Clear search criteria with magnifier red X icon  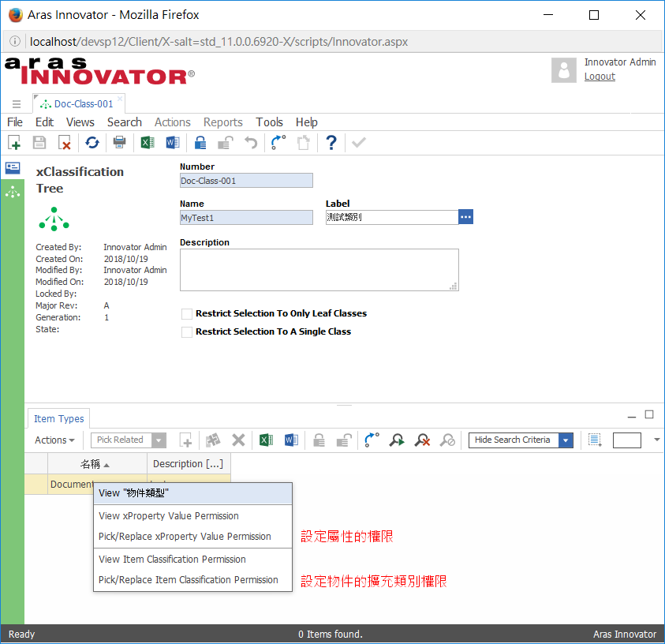click(x=422, y=440)
